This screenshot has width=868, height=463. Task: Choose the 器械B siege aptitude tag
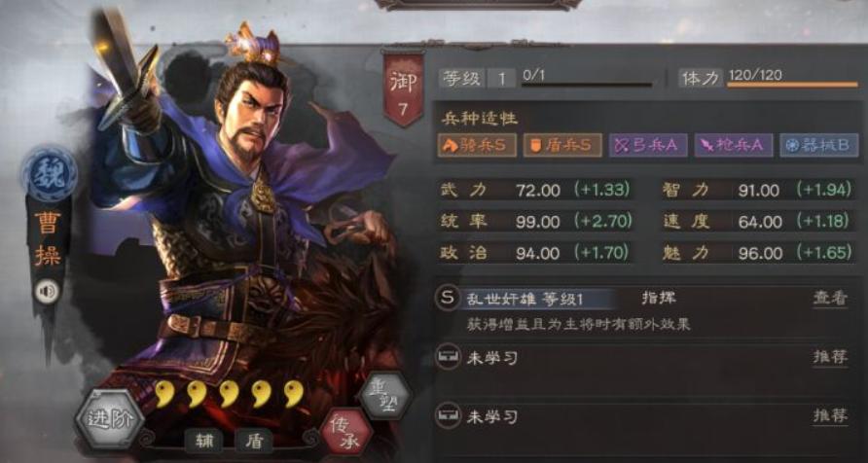point(819,146)
